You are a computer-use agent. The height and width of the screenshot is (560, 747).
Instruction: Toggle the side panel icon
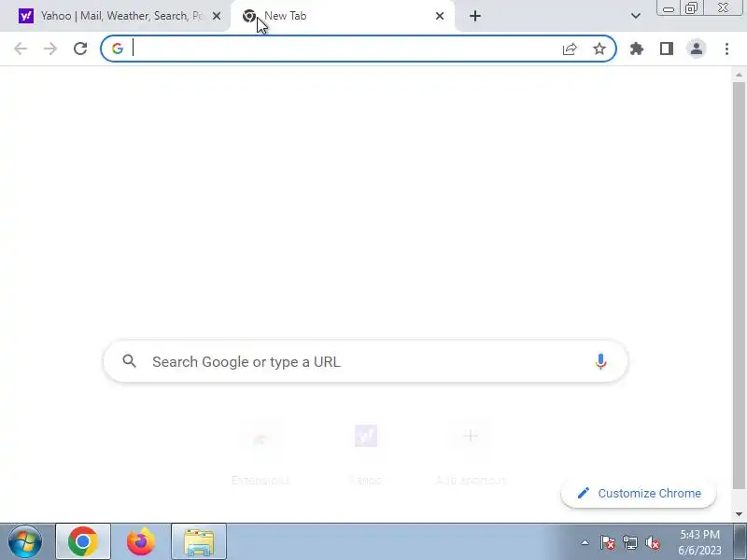667,49
